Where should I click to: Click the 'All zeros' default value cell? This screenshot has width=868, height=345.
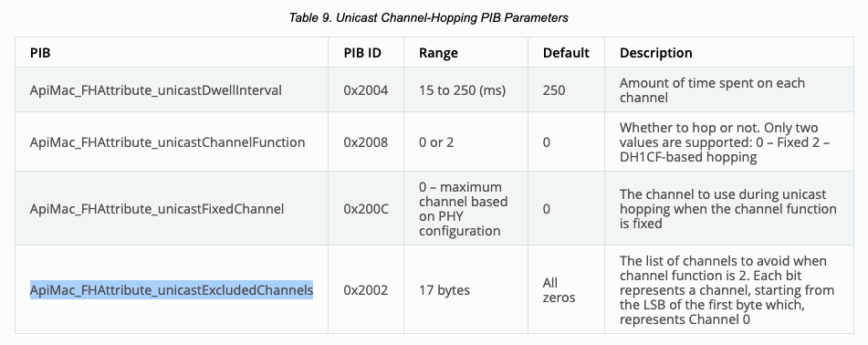tap(559, 290)
